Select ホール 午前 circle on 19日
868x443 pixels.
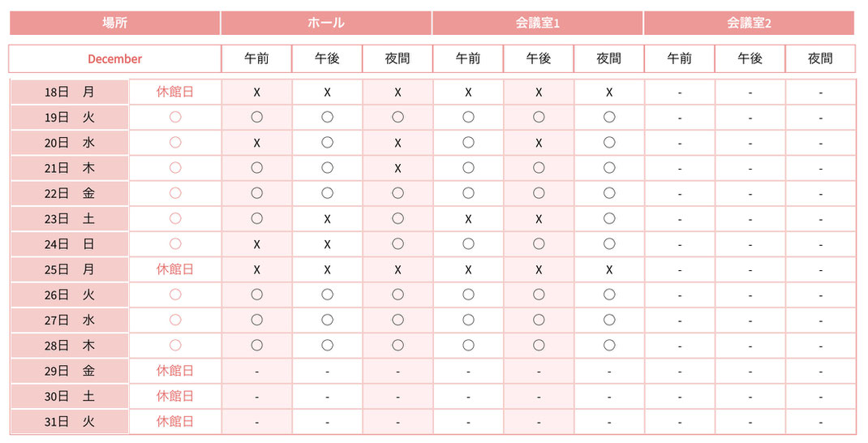point(256,117)
